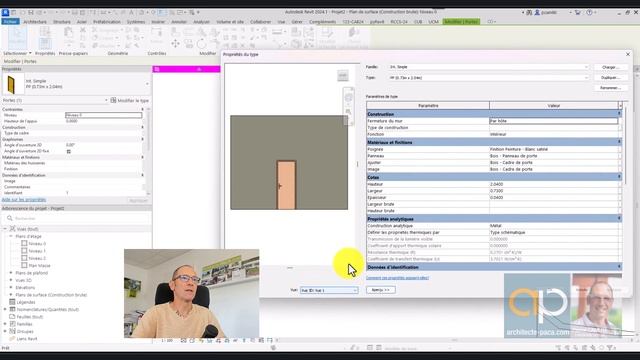Click the Fermeture du mur value field
The image size is (640, 360).
tap(553, 121)
